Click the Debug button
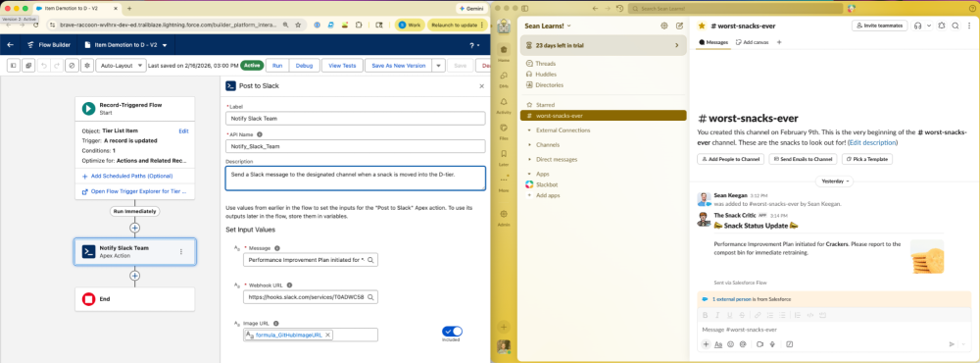 point(304,65)
